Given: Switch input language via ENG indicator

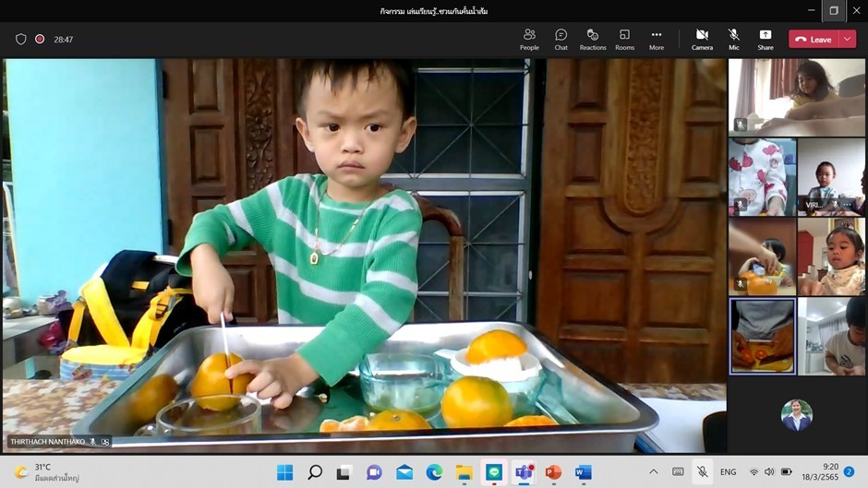Looking at the screenshot, I should (728, 472).
